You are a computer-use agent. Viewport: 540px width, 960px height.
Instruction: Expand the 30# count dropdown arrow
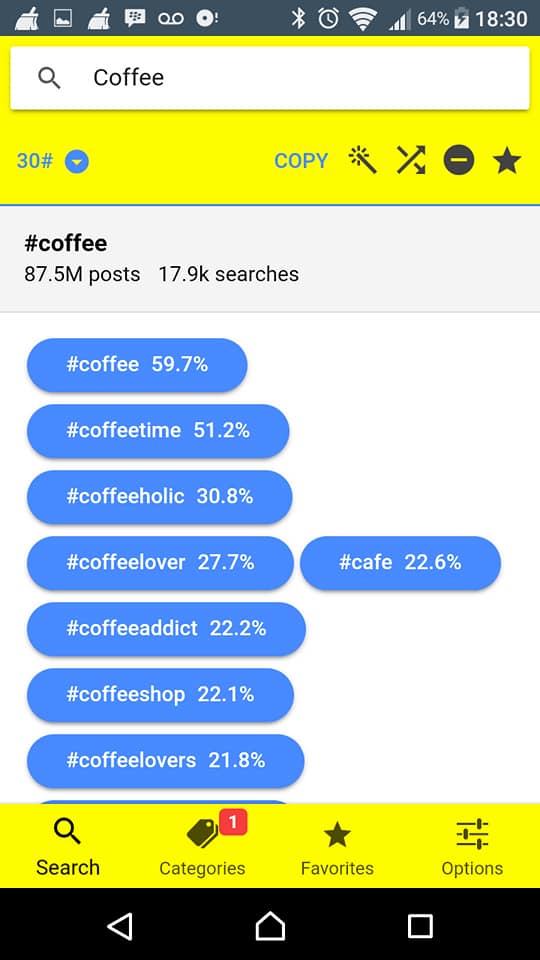tap(77, 162)
